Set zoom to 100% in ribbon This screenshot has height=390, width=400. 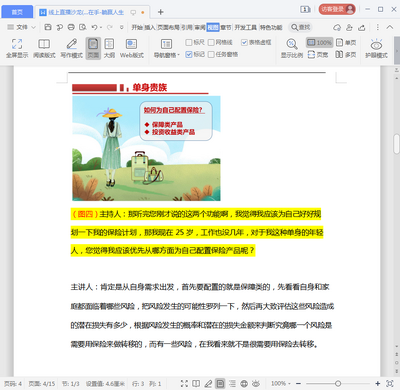(x=319, y=42)
